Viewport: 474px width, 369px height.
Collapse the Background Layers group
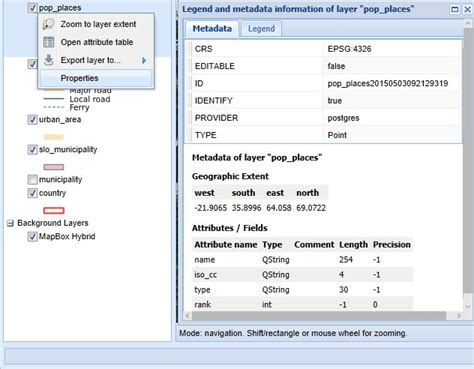[10, 223]
